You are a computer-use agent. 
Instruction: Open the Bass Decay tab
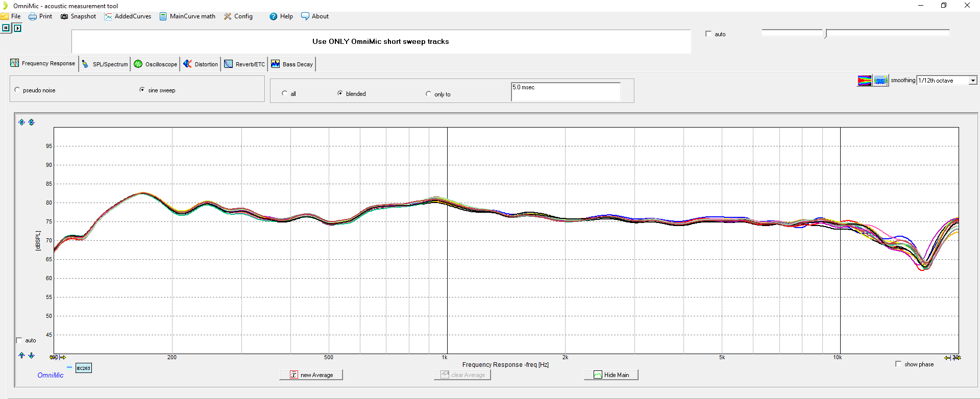point(292,64)
